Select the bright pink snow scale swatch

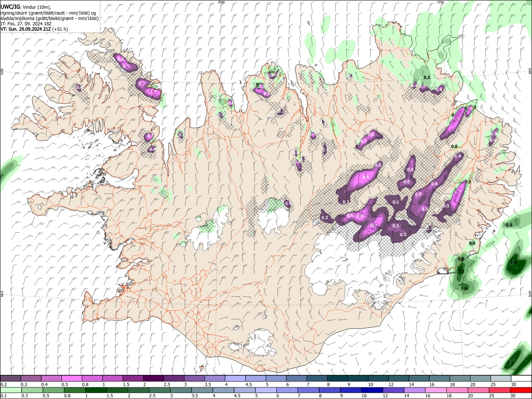(x=71, y=378)
